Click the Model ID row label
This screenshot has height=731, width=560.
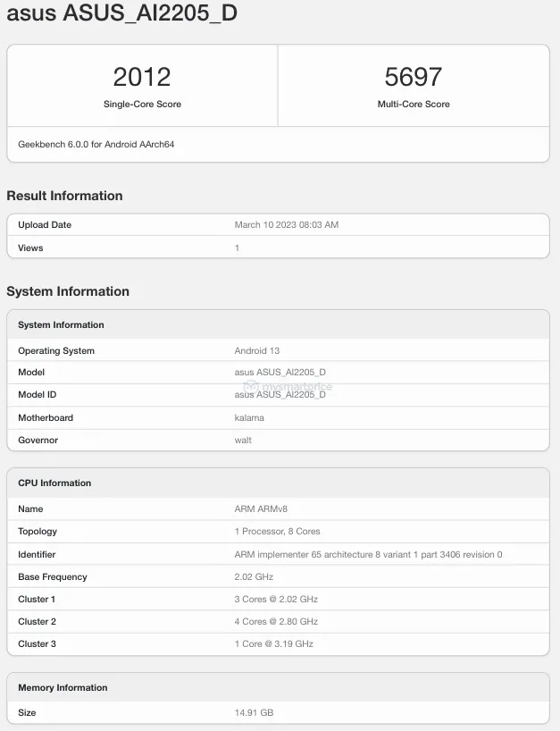(x=38, y=394)
